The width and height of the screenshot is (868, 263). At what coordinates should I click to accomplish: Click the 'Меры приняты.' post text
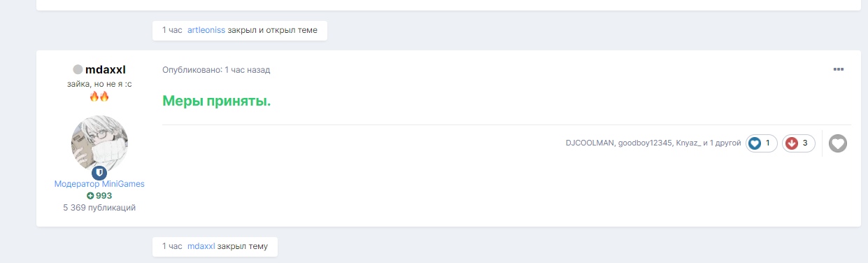(216, 101)
